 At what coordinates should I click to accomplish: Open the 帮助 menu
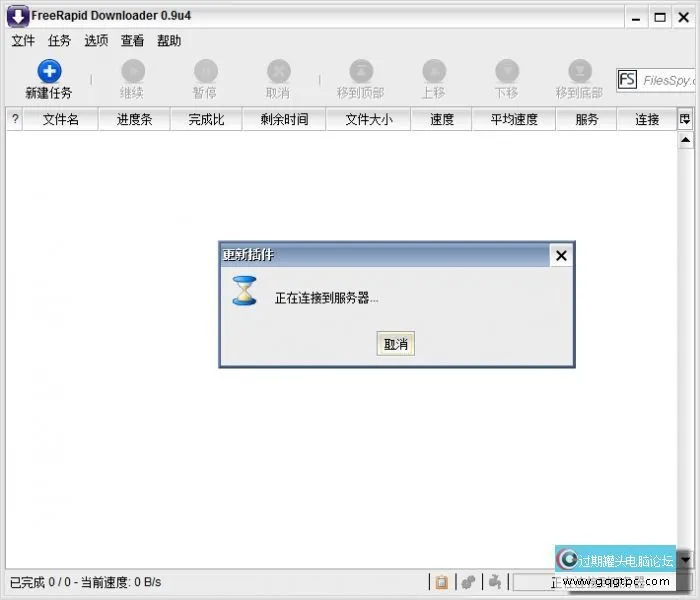point(169,41)
